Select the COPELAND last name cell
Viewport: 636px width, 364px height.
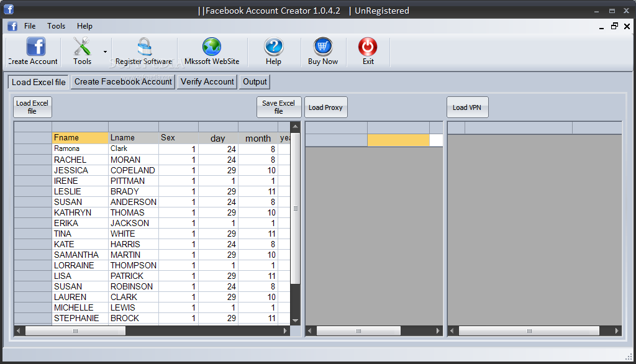134,170
